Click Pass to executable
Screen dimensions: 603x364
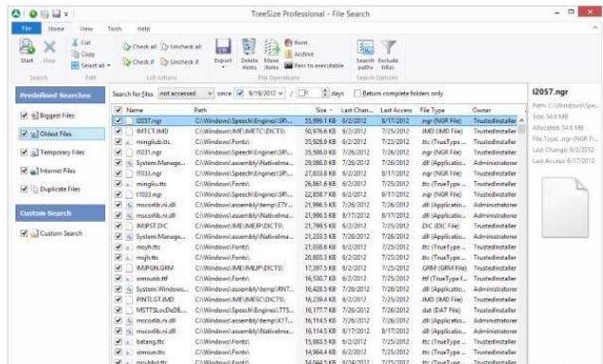(314, 65)
